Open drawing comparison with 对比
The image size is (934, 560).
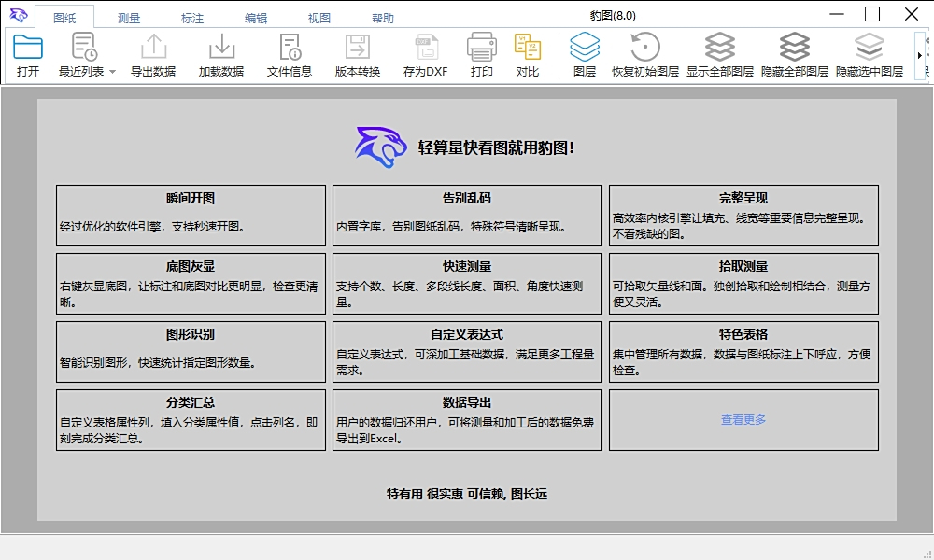tap(530, 54)
